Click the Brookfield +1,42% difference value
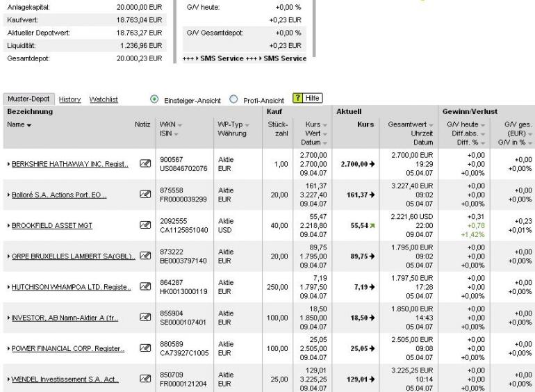 click(472, 234)
